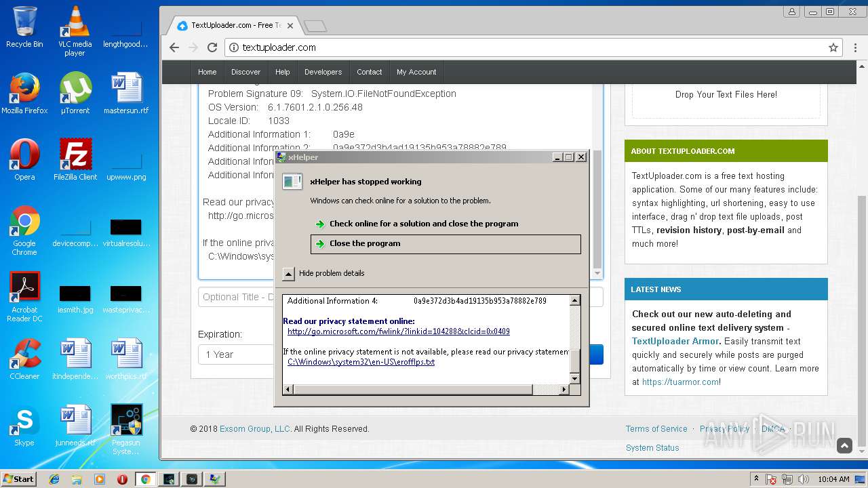Open https://tuarmor.com link
This screenshot has height=488, width=868.
680,382
